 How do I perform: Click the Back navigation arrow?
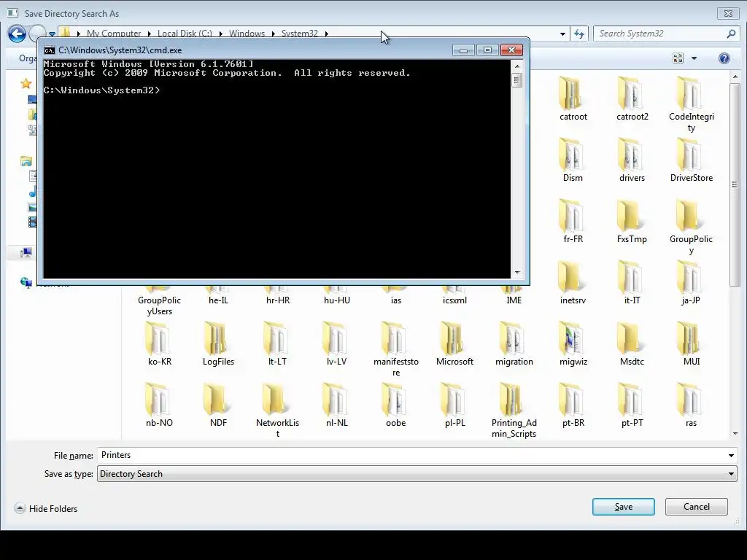[18, 34]
